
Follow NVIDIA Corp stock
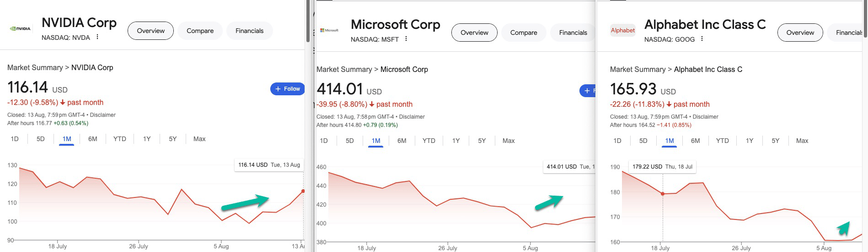288,89
